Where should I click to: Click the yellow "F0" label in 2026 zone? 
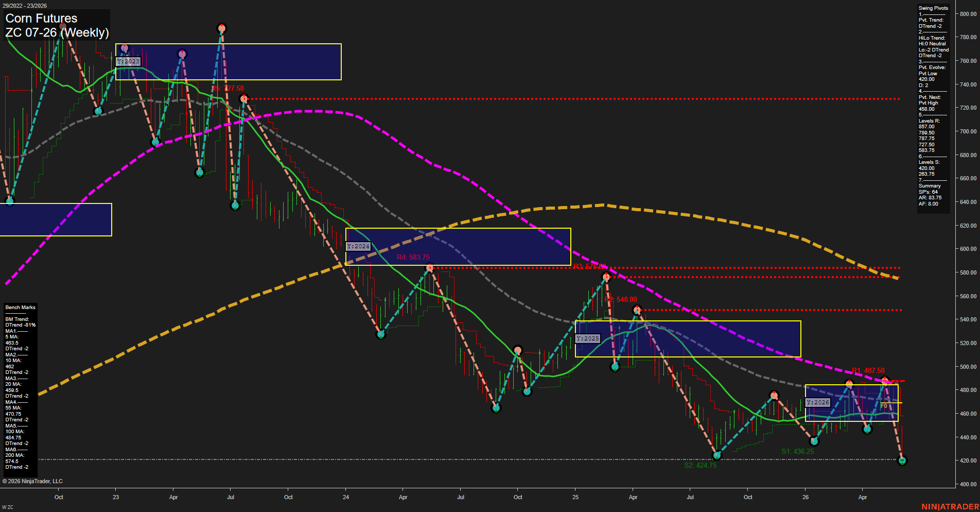pyautogui.click(x=884, y=406)
